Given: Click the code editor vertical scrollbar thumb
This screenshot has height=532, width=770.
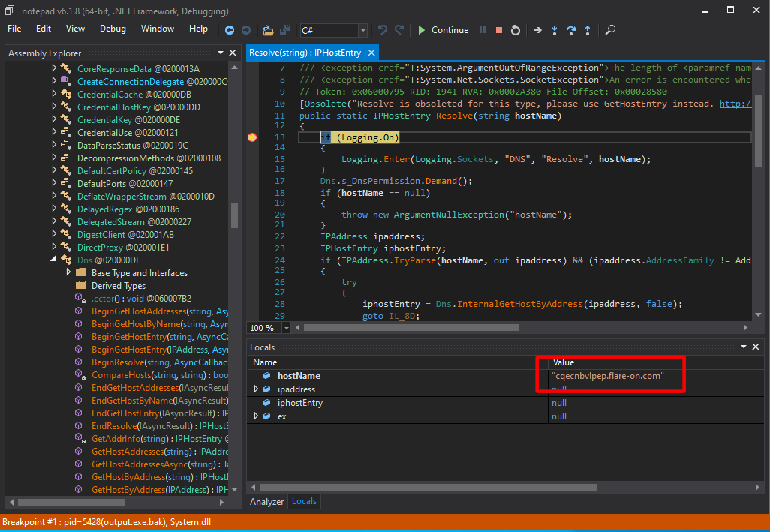Looking at the screenshot, I should tap(758, 130).
